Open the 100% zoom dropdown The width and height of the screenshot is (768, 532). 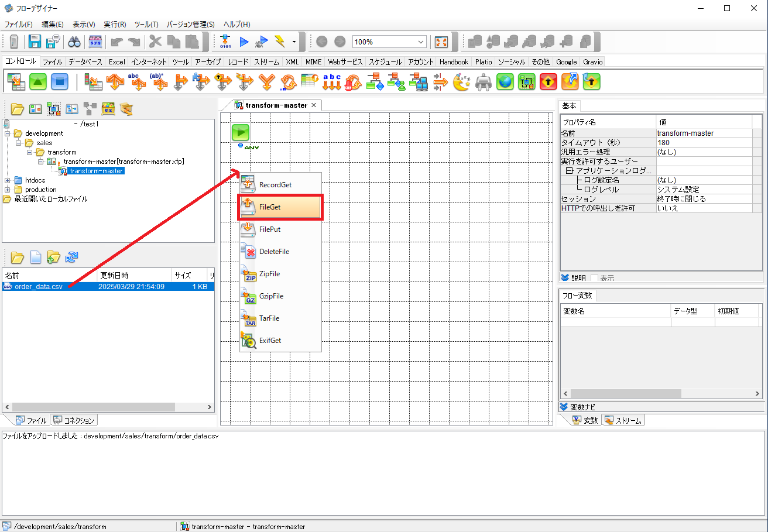421,42
